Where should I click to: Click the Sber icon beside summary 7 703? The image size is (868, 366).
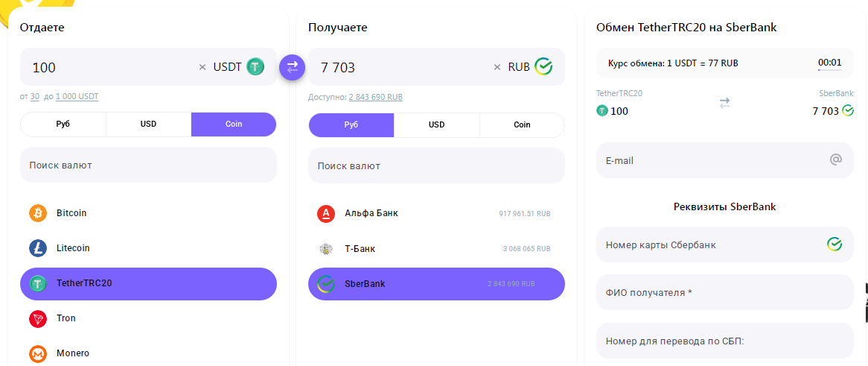click(847, 111)
